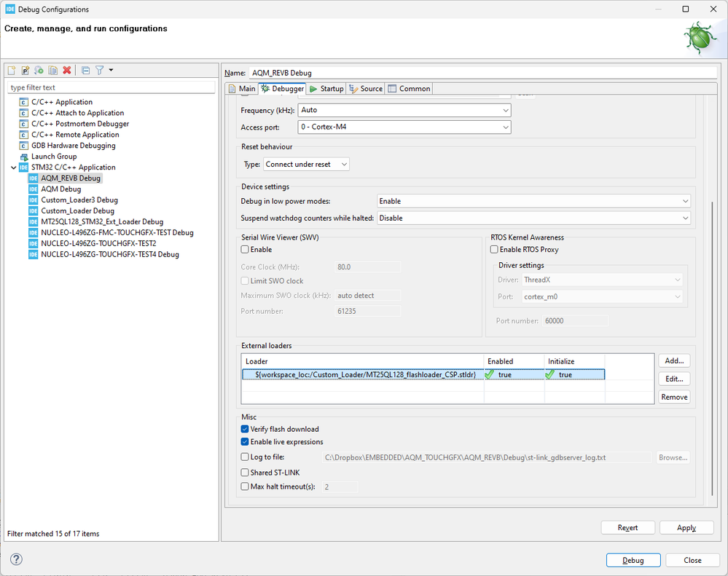Select Launch Group item
Viewport: 728px width, 576px height.
coord(54,157)
